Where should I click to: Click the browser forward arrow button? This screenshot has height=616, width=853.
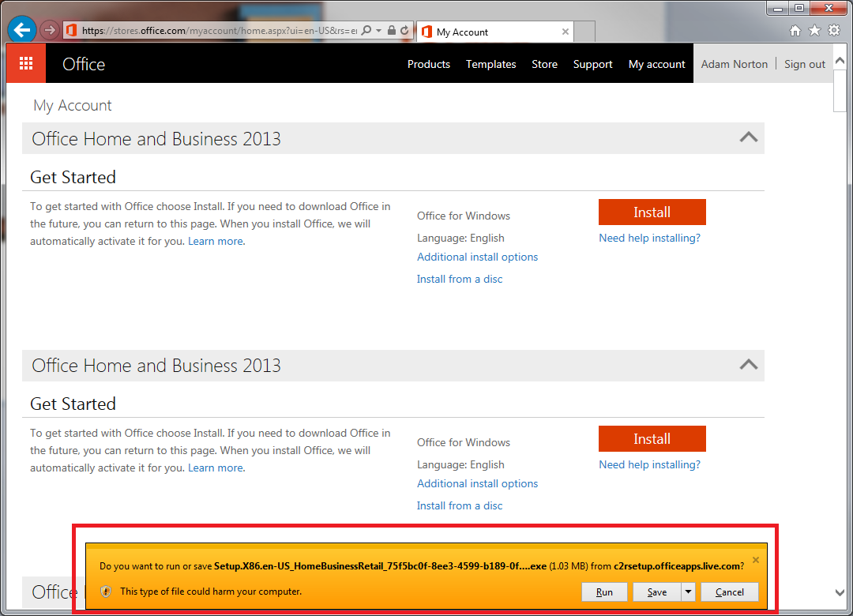[x=50, y=31]
